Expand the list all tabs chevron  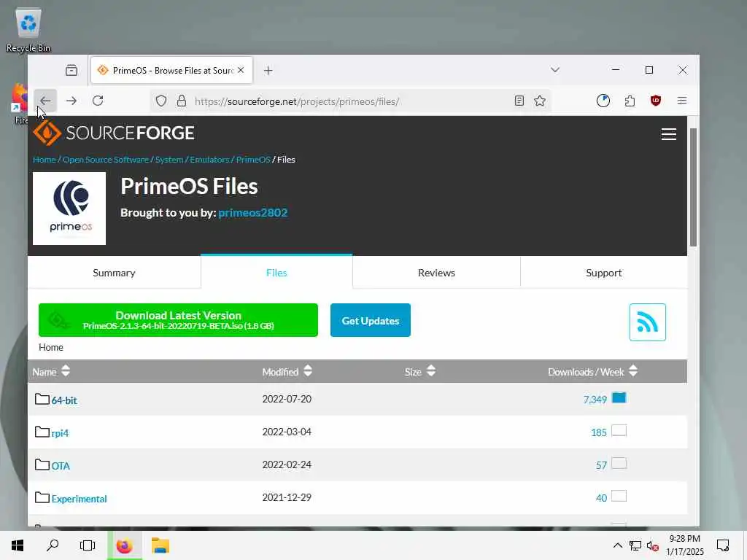click(554, 70)
